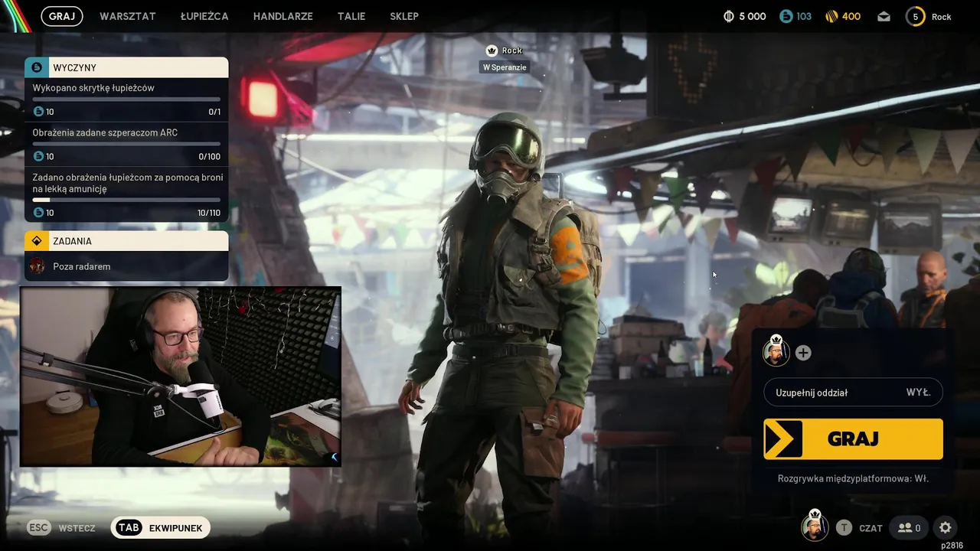Image resolution: width=980 pixels, height=551 pixels.
Task: Click the blue reward icon beside 0/100
Action: 39,156
